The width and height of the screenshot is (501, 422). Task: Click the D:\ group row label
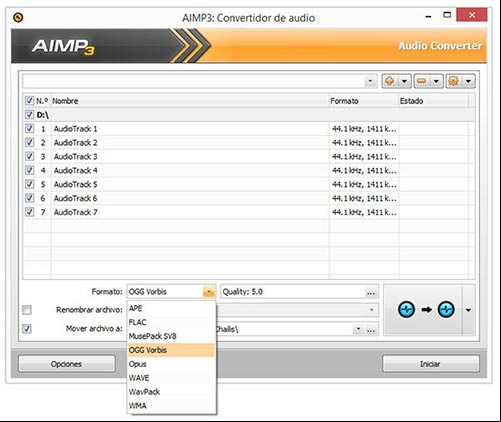[x=43, y=115]
